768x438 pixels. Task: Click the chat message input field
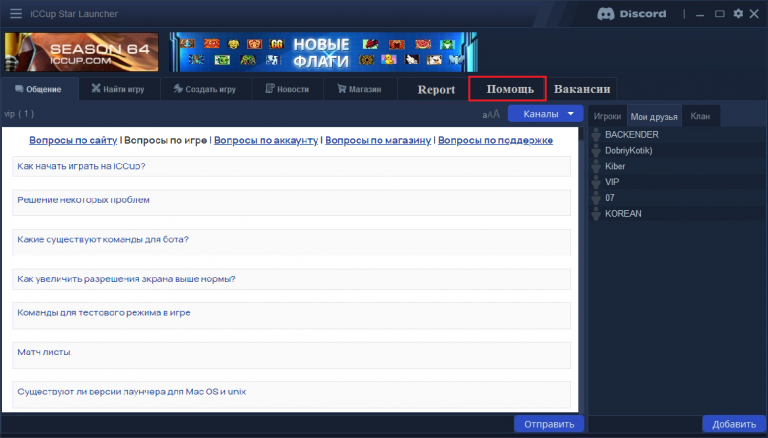(x=257, y=424)
